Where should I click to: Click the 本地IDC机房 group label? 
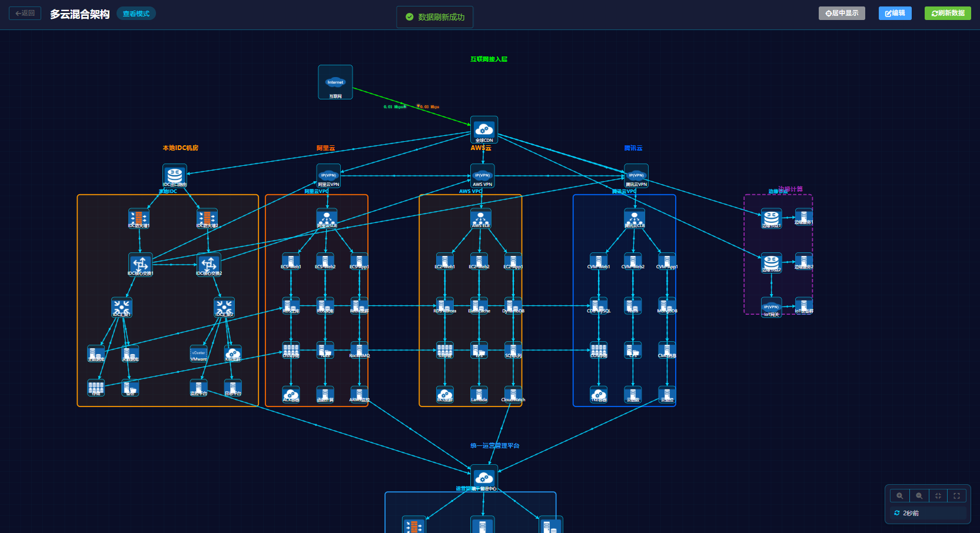[181, 148]
